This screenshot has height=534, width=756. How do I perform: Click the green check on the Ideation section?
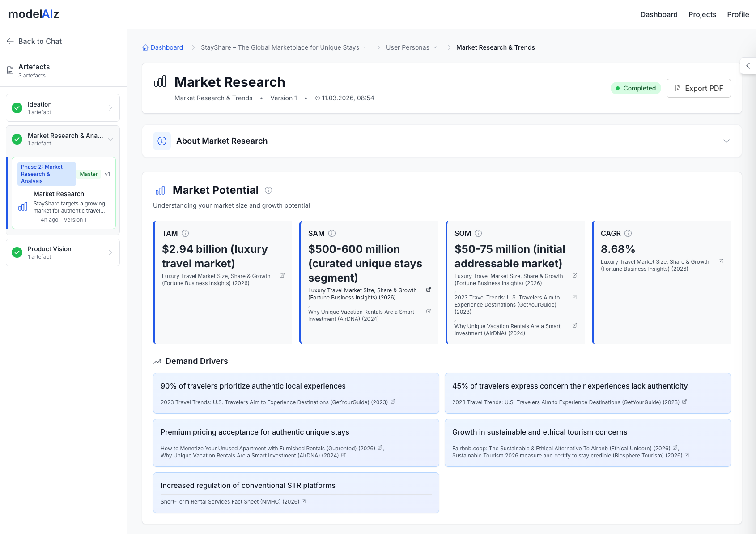tap(17, 108)
